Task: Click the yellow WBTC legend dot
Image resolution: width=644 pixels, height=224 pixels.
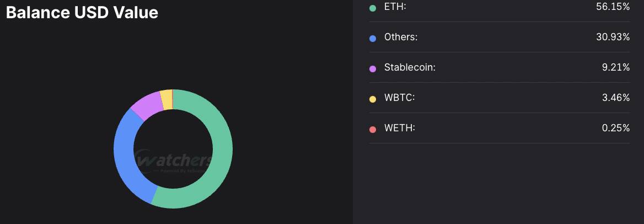Action: pos(373,99)
